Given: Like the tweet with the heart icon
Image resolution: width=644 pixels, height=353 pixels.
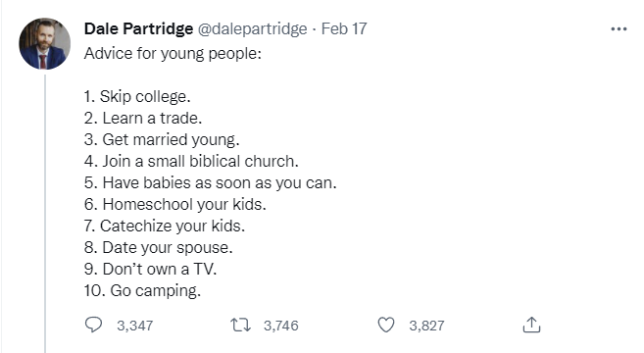Looking at the screenshot, I should [386, 326].
